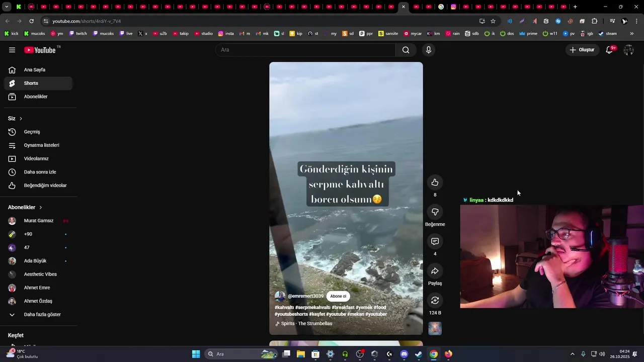Image resolution: width=644 pixels, height=362 pixels.
Task: Share the short with Paylaş button
Action: pyautogui.click(x=435, y=271)
